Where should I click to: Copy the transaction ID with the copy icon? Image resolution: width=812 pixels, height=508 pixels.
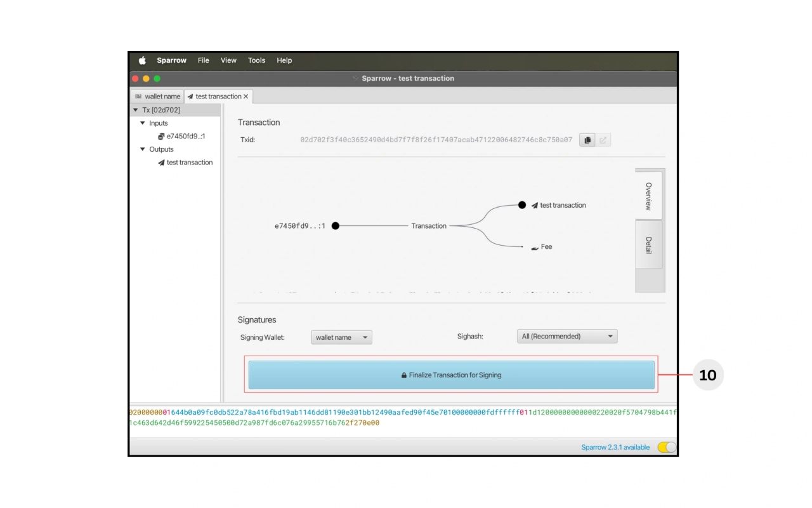[587, 140]
